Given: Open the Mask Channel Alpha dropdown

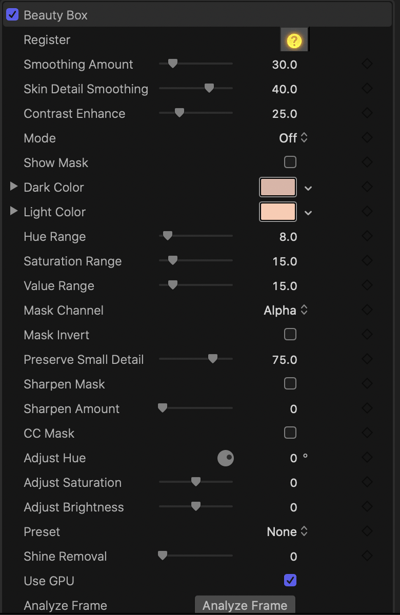Looking at the screenshot, I should point(285,310).
